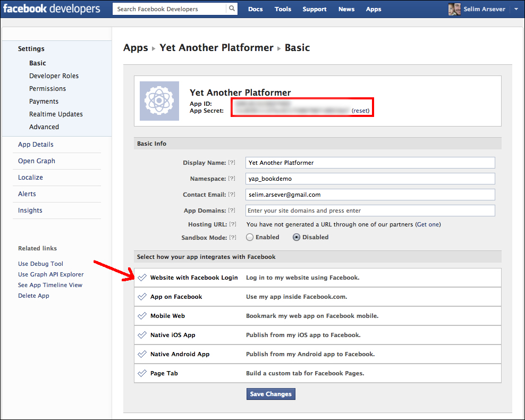The image size is (525, 420).
Task: Click help [?] next to Namespace
Action: coord(232,179)
